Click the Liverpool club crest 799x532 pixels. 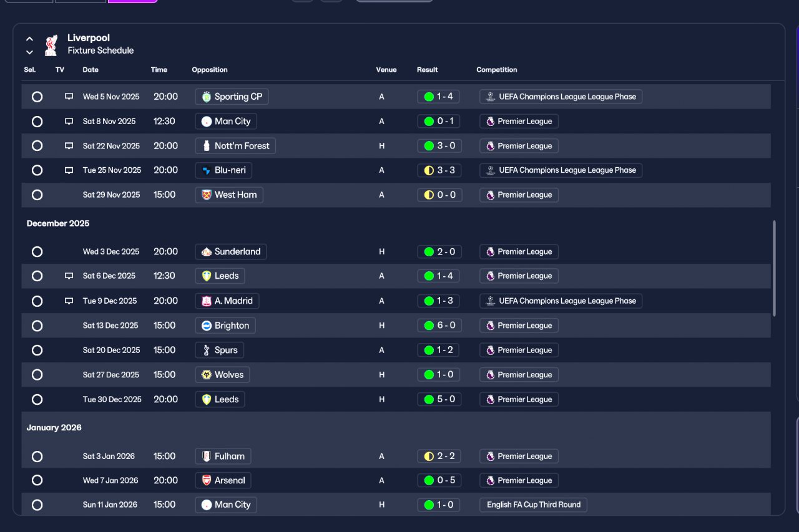51,44
